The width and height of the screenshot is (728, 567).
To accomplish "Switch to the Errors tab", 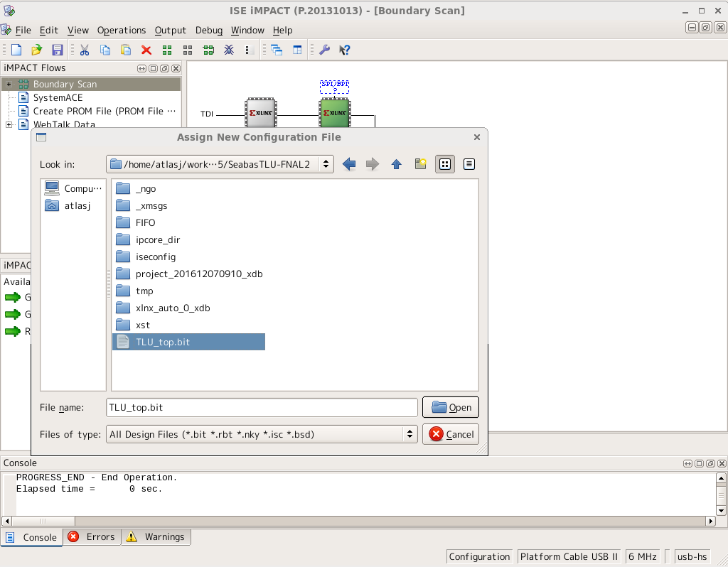I will [92, 537].
